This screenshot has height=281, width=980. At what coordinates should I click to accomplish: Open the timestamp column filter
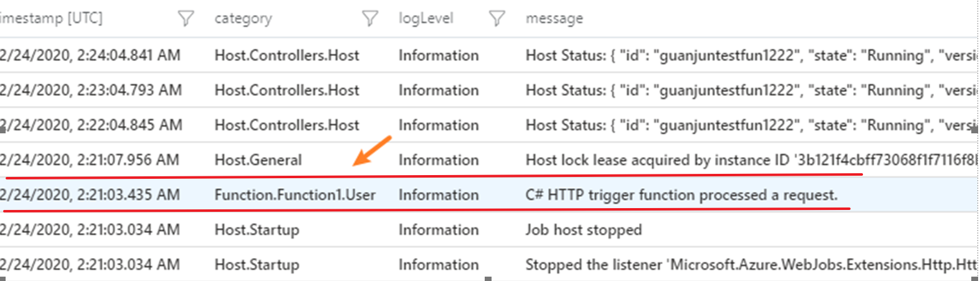[185, 19]
